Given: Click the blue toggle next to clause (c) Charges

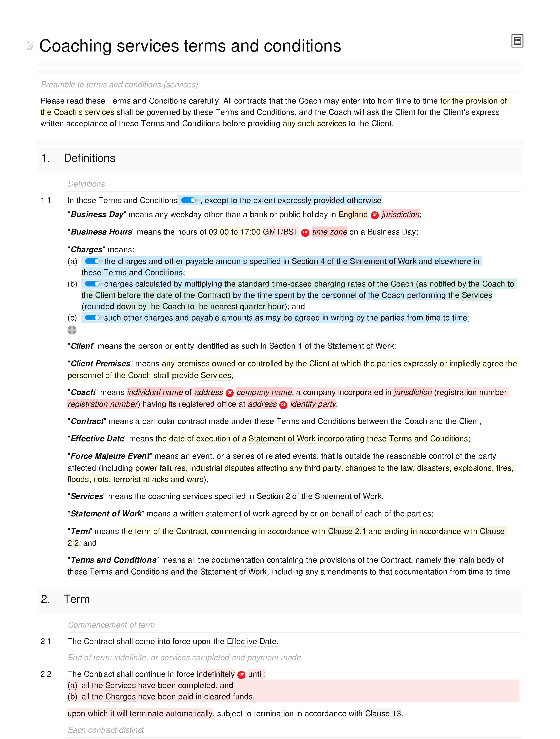Looking at the screenshot, I should (x=91, y=318).
